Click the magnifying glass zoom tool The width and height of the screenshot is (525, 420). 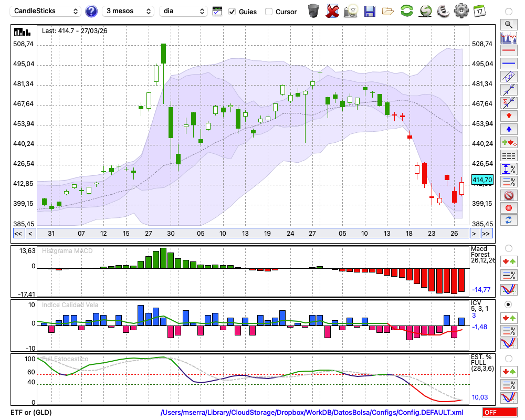tap(508, 24)
